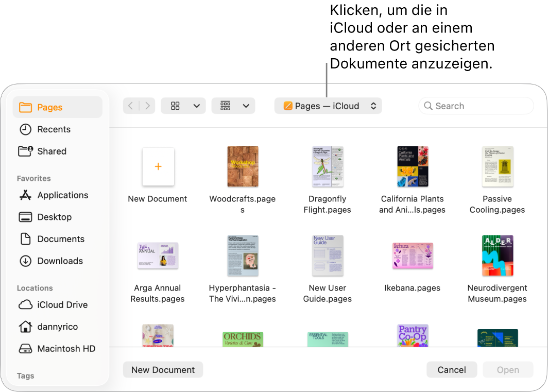Click the Shared label in sidebar

pos(52,151)
